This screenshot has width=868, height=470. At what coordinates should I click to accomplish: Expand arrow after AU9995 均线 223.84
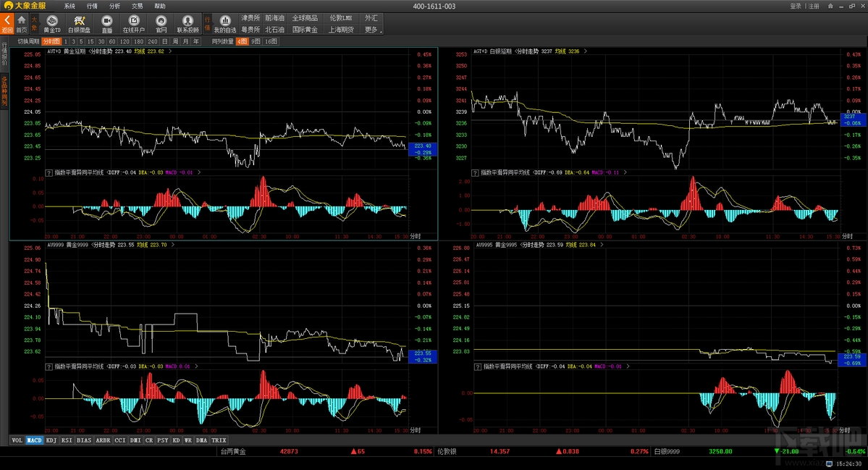point(602,245)
